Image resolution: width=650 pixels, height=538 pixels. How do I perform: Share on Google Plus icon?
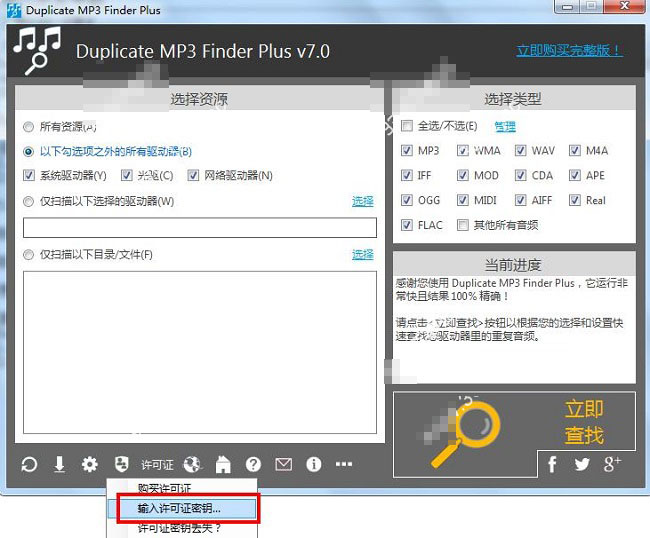612,464
